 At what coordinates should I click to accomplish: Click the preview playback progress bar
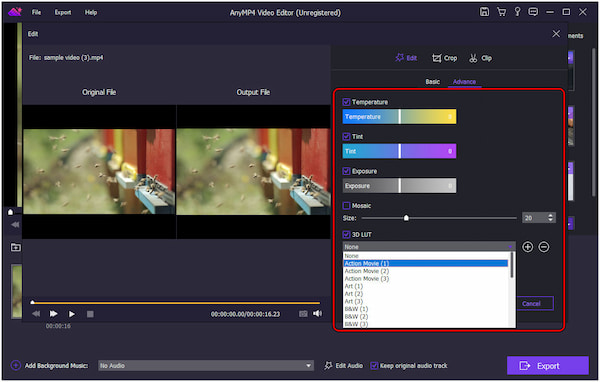tap(176, 303)
